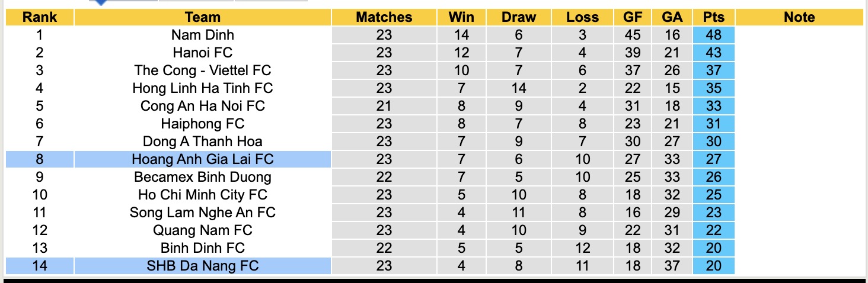Select rank 14 cell
This screenshot has height=283, width=868.
[40, 266]
